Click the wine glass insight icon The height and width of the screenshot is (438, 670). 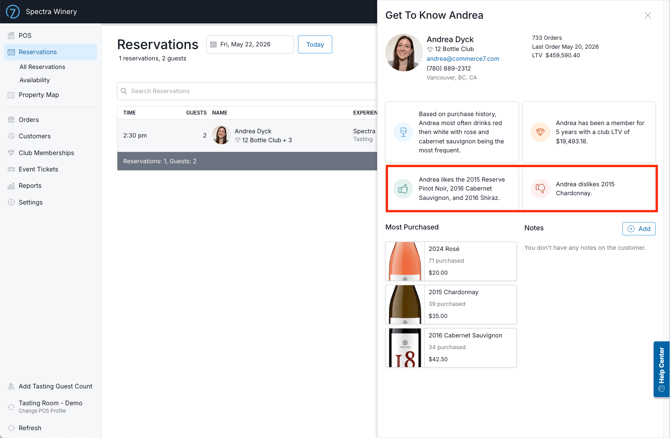pos(403,132)
